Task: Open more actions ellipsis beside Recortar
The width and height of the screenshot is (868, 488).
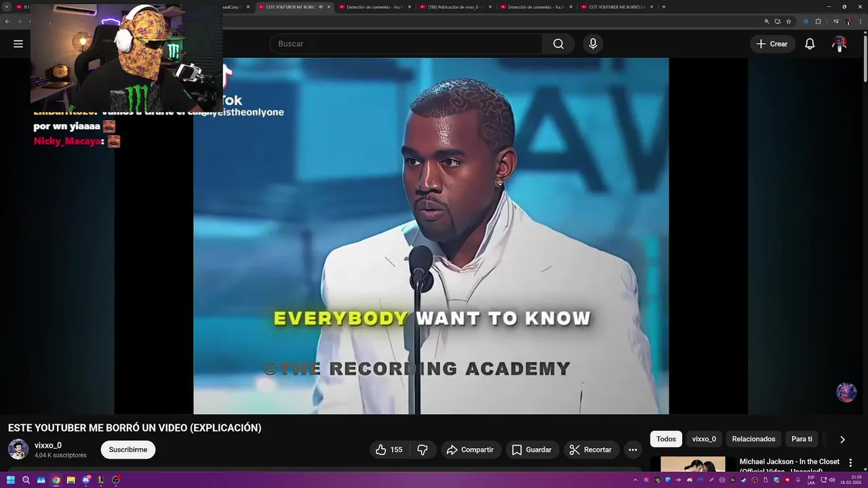Action: (x=633, y=449)
